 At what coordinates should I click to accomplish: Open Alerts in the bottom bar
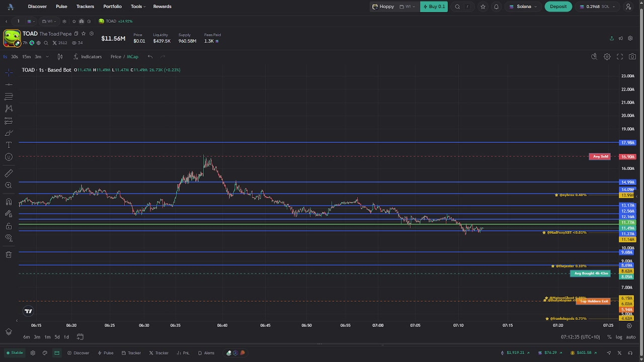tap(206, 353)
